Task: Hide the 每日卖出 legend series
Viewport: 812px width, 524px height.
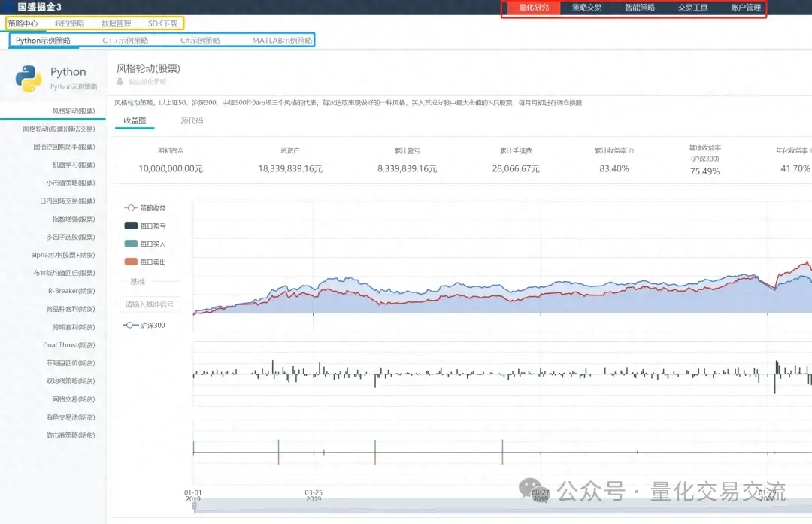Action: (145, 262)
